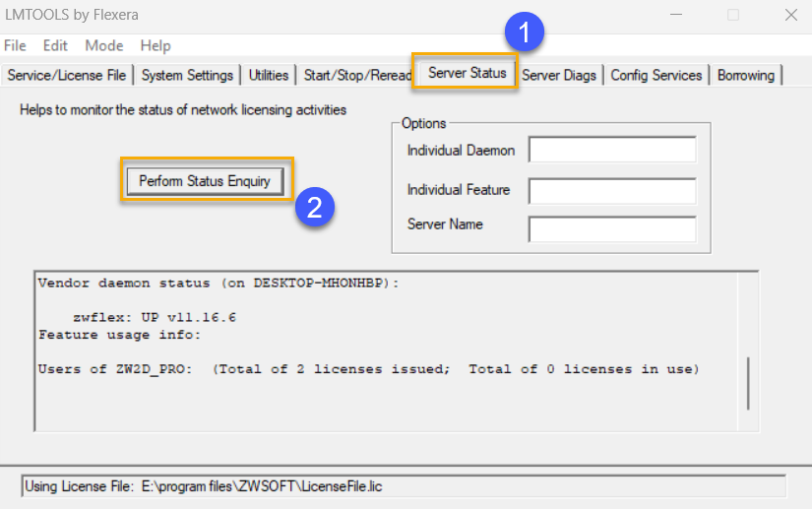This screenshot has width=812, height=509.
Task: Open the Mode menu
Action: tap(104, 45)
